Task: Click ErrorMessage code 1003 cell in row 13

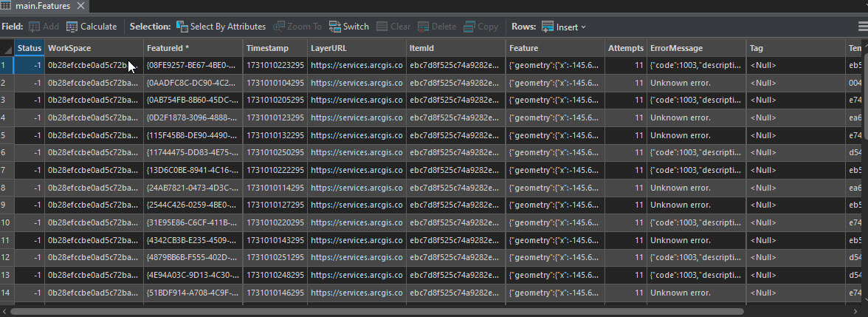Action: pos(697,275)
